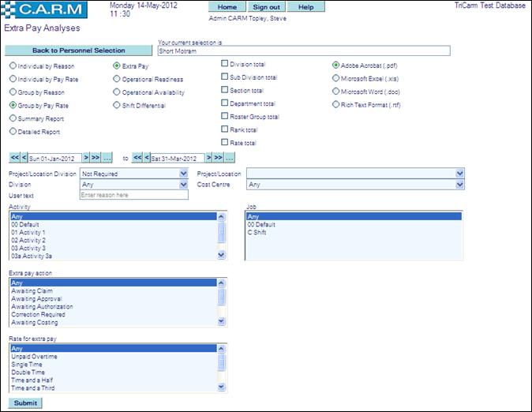
Task: Expand the Cost Centre dropdown
Action: pos(355,184)
